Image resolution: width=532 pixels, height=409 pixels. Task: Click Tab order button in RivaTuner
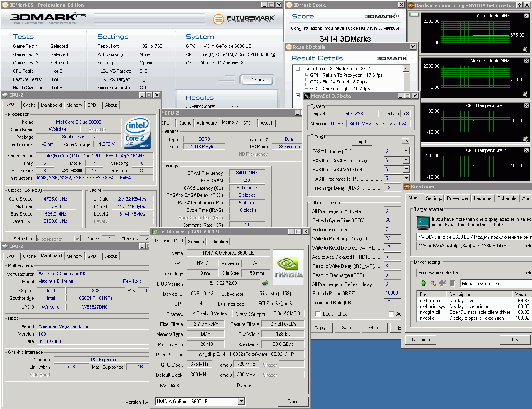(421, 340)
